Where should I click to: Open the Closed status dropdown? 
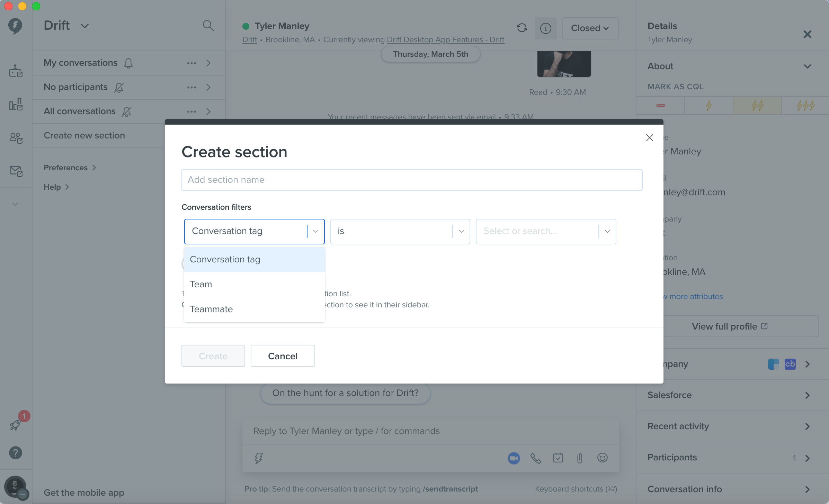(x=590, y=28)
